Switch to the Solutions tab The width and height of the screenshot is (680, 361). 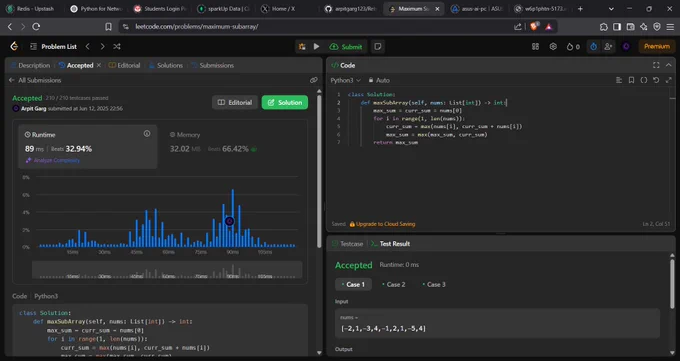166,65
